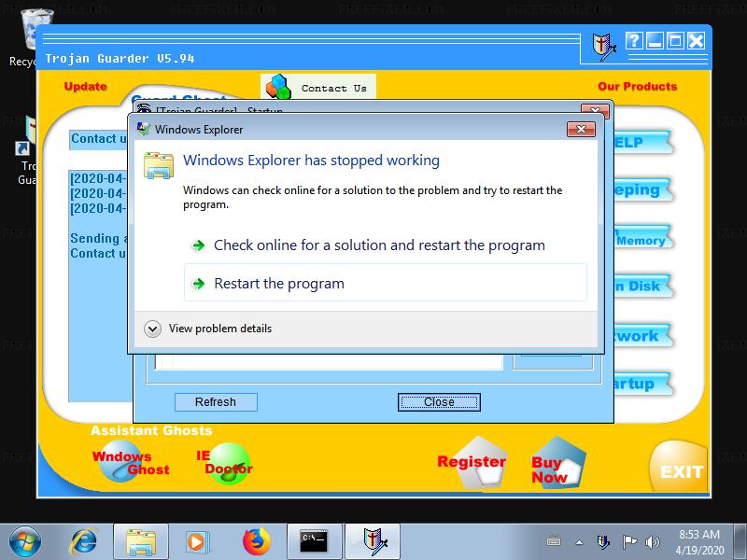Choose Check online for a solution and restart
Image resolution: width=747 pixels, height=560 pixels.
[386, 245]
